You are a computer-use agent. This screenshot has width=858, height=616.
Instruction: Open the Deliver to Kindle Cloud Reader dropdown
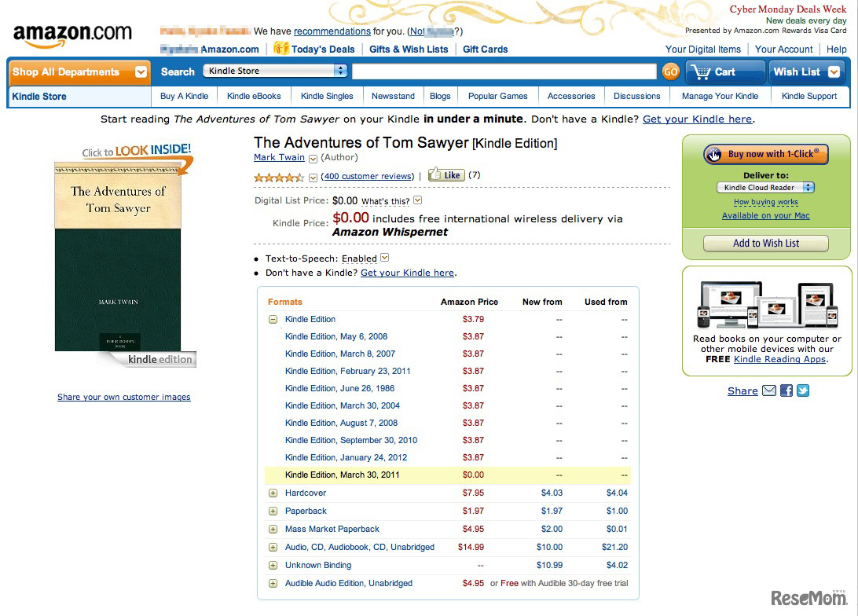[x=765, y=187]
